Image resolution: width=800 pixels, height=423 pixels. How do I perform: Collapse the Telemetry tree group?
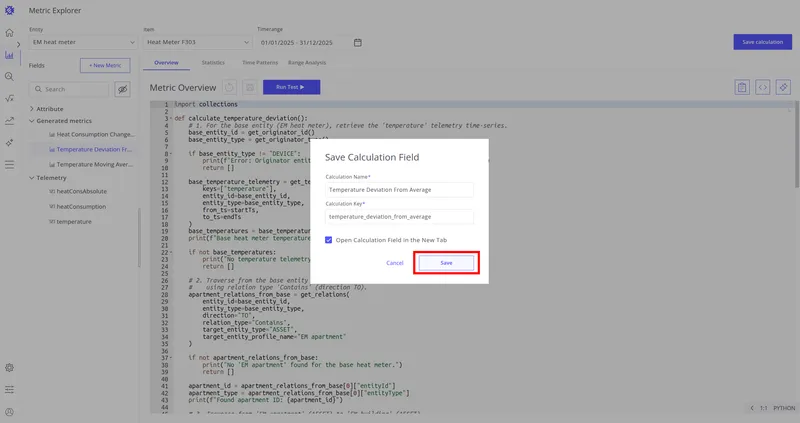tap(32, 178)
